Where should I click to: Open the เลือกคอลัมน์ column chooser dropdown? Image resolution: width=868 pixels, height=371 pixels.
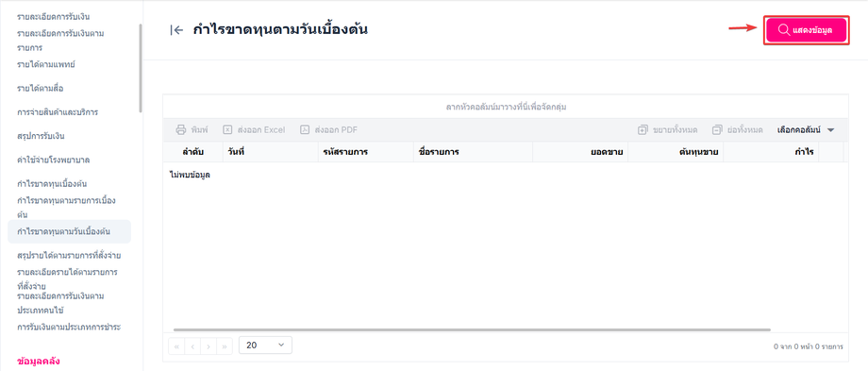point(806,130)
